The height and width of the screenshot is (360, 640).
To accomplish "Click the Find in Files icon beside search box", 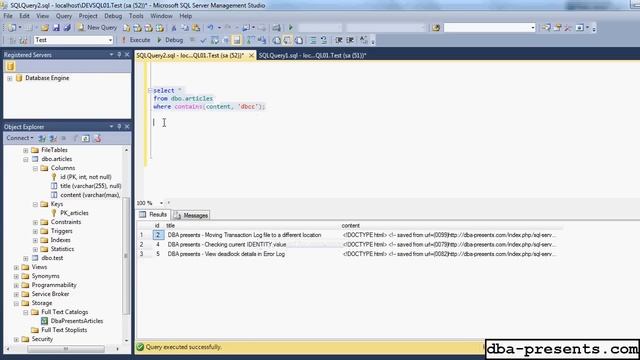I will [x=436, y=28].
